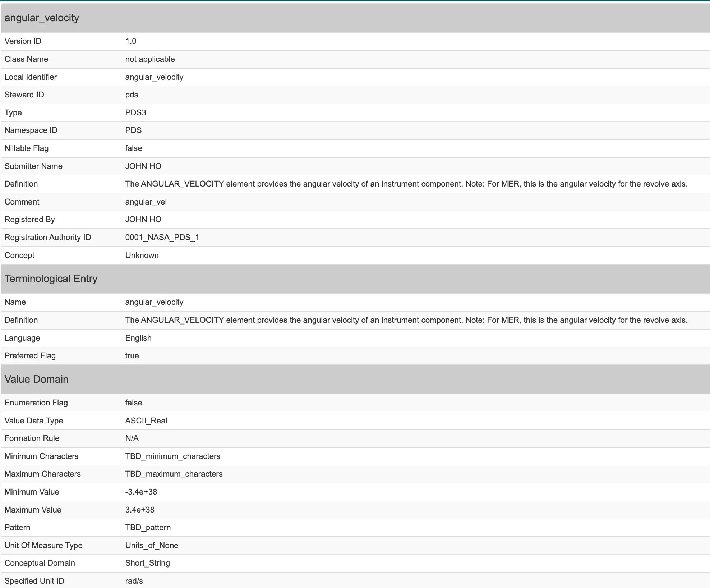Click the Comment value angular_vel
710x588 pixels.
tap(146, 202)
